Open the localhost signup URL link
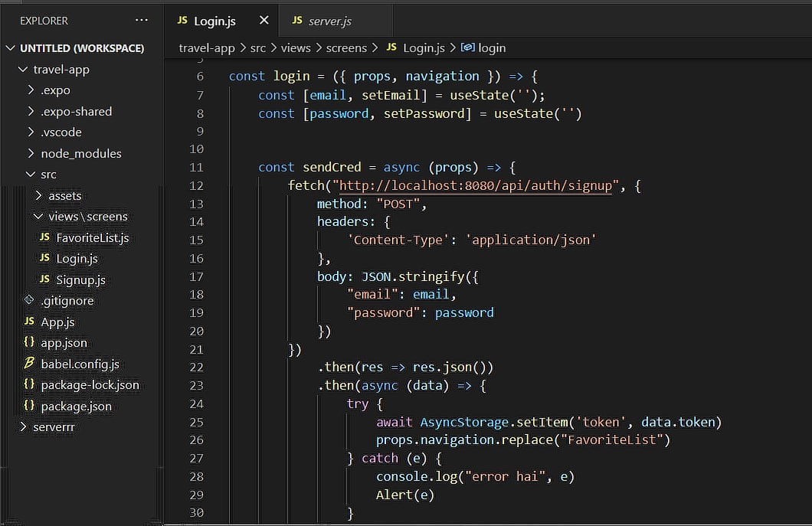This screenshot has height=526, width=812. tap(476, 185)
